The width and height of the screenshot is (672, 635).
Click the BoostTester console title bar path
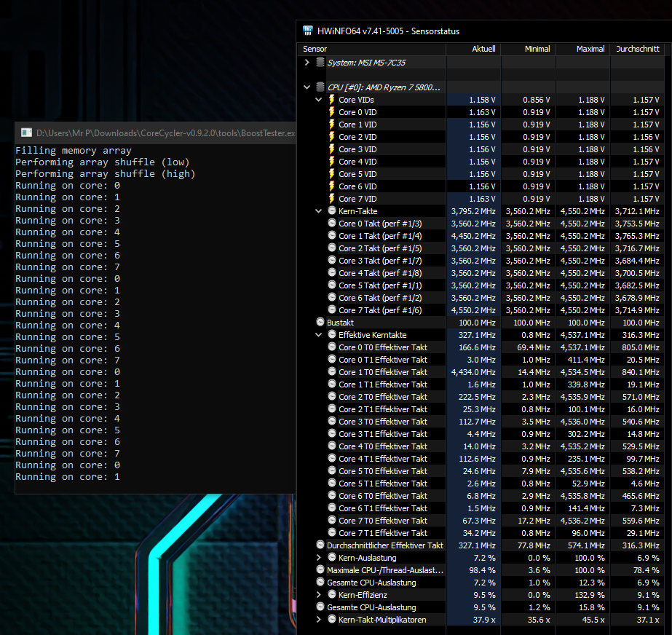click(165, 133)
